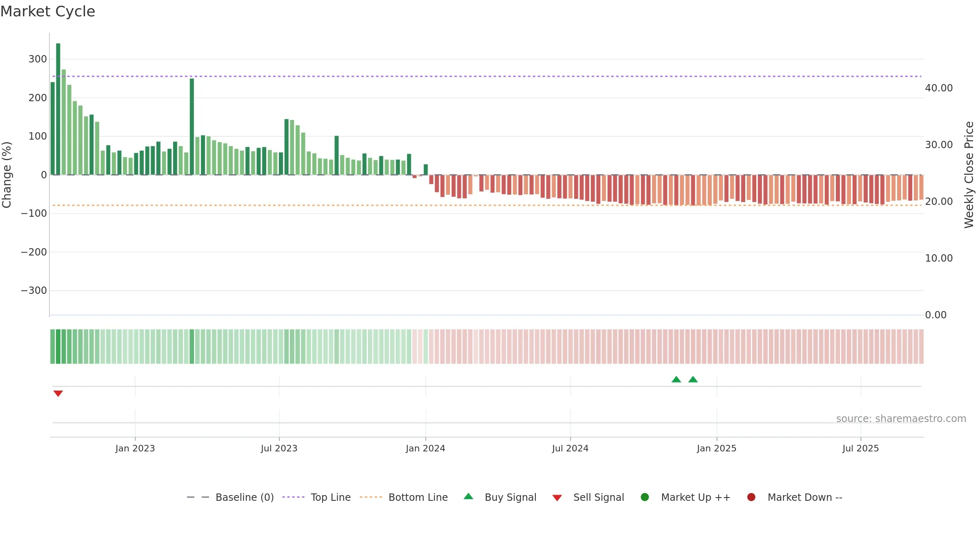This screenshot has height=551, width=980.
Task: Click the purple dotted Top Line legend swatch
Action: tap(293, 497)
